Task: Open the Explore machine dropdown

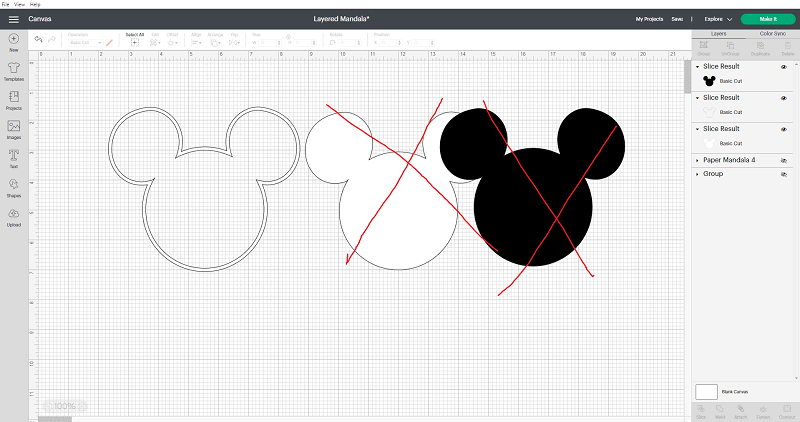Action: pyautogui.click(x=718, y=19)
